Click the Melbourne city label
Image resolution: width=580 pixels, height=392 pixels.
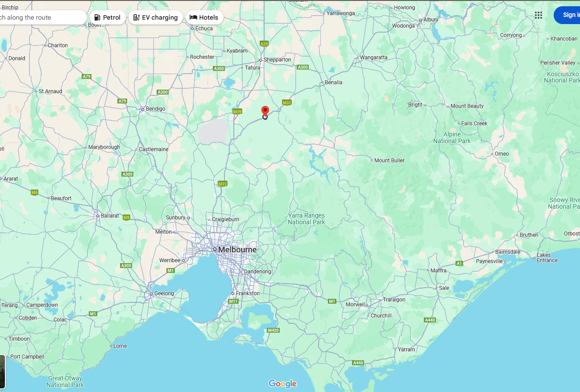237,250
